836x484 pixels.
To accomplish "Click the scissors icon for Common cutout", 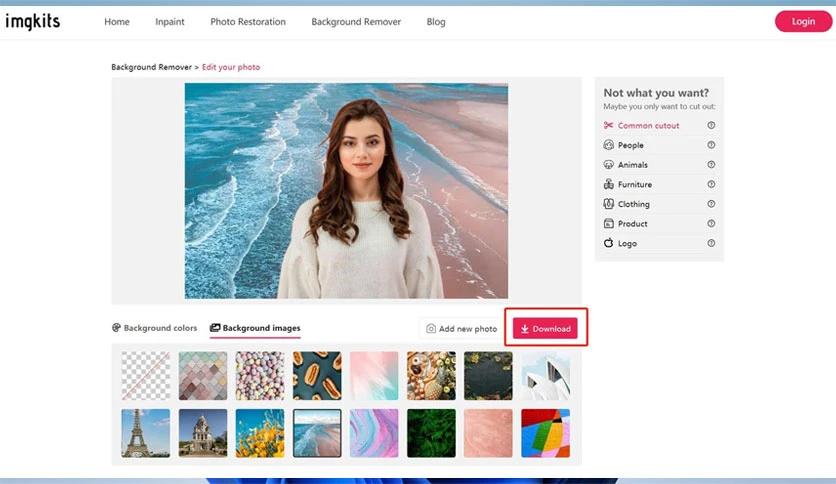I will click(608, 126).
